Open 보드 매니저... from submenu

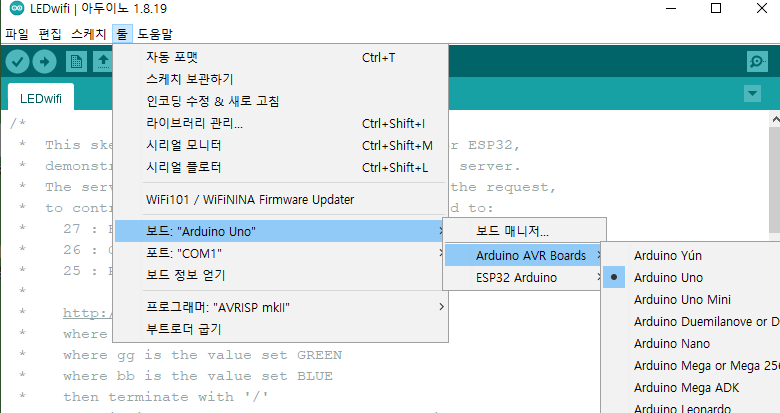click(x=523, y=231)
